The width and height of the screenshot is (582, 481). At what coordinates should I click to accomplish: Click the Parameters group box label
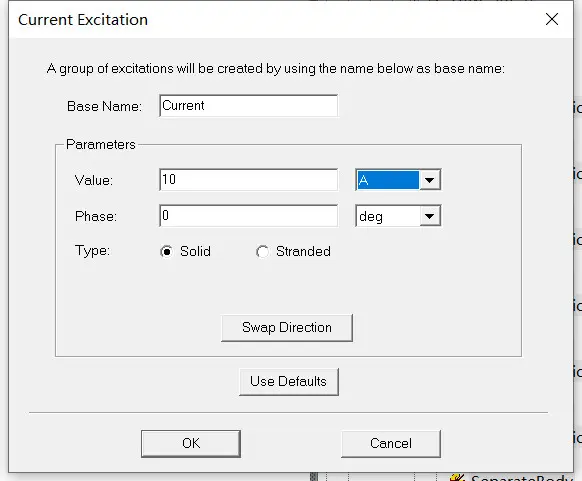pos(101,144)
